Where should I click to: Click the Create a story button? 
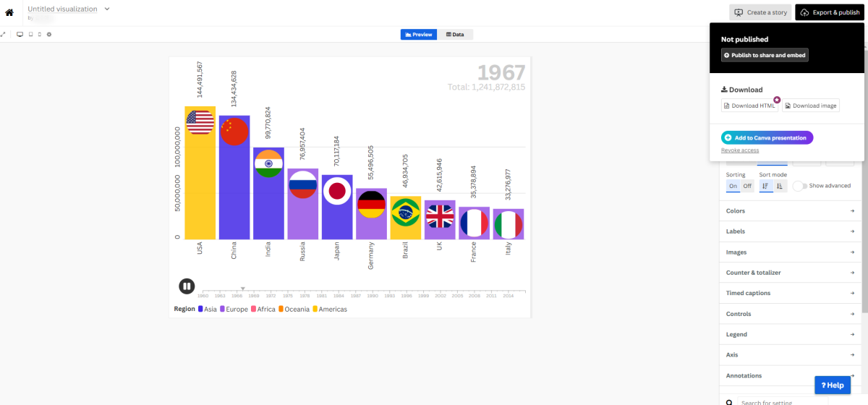coord(760,12)
